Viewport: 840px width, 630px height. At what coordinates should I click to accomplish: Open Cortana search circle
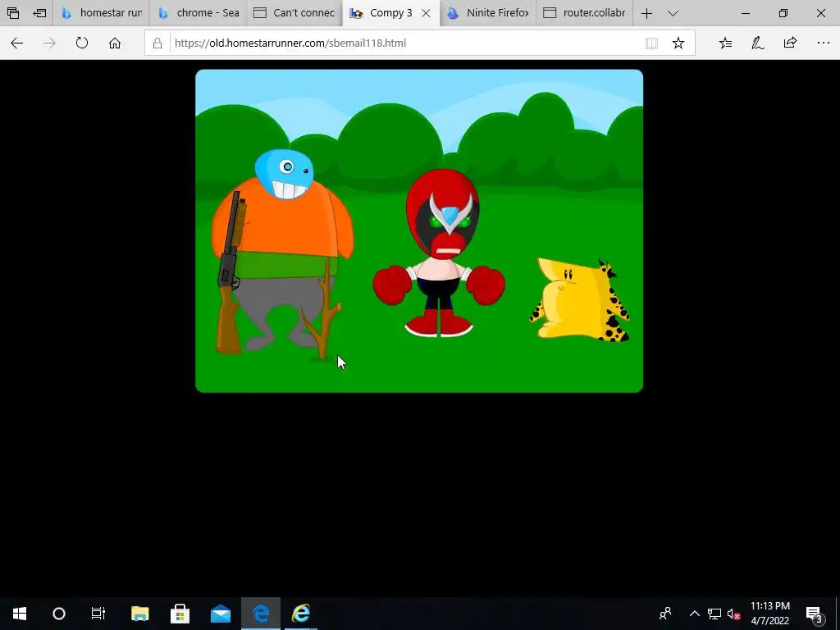59,614
